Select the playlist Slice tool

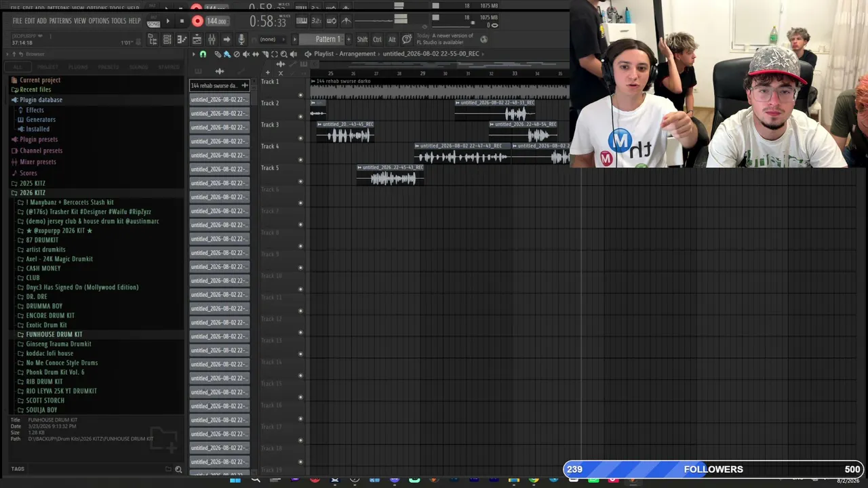(265, 54)
